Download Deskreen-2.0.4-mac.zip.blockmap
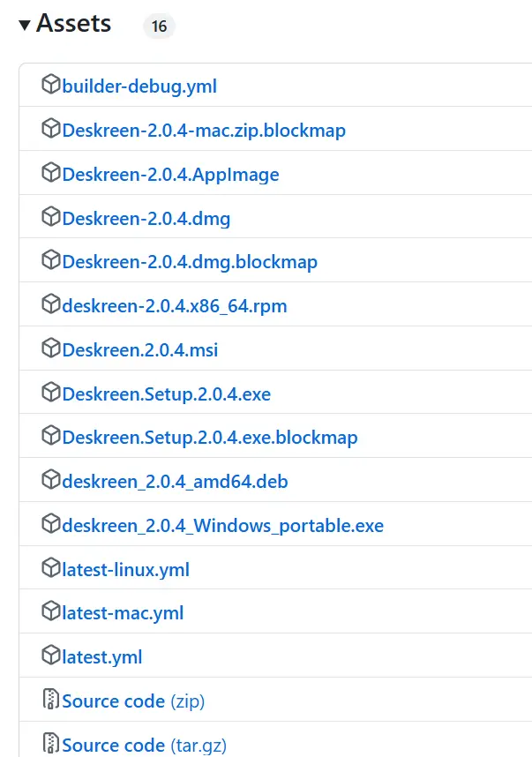532x757 pixels. [204, 131]
